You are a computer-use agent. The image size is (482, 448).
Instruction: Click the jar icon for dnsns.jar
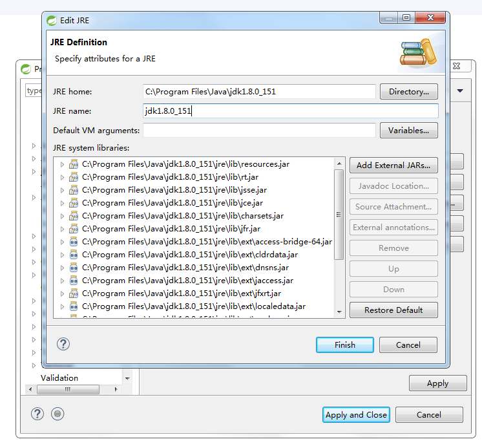(74, 268)
